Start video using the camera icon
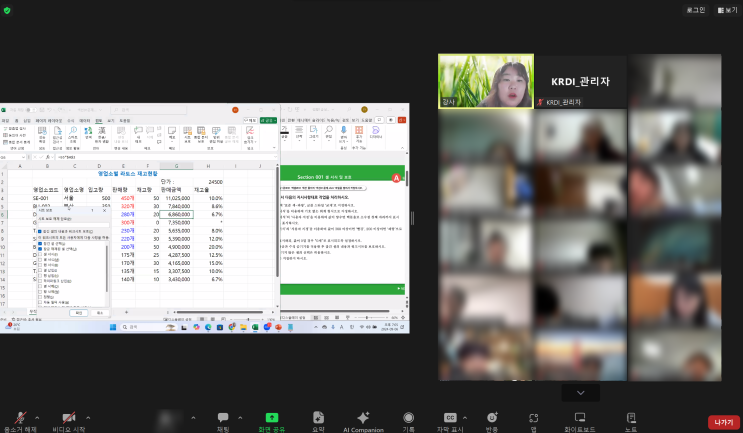The height and width of the screenshot is (433, 743). point(69,418)
